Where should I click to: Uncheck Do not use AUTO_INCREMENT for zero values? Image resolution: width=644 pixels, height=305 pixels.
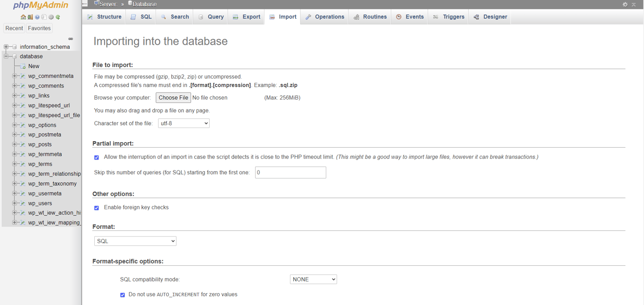tap(123, 295)
